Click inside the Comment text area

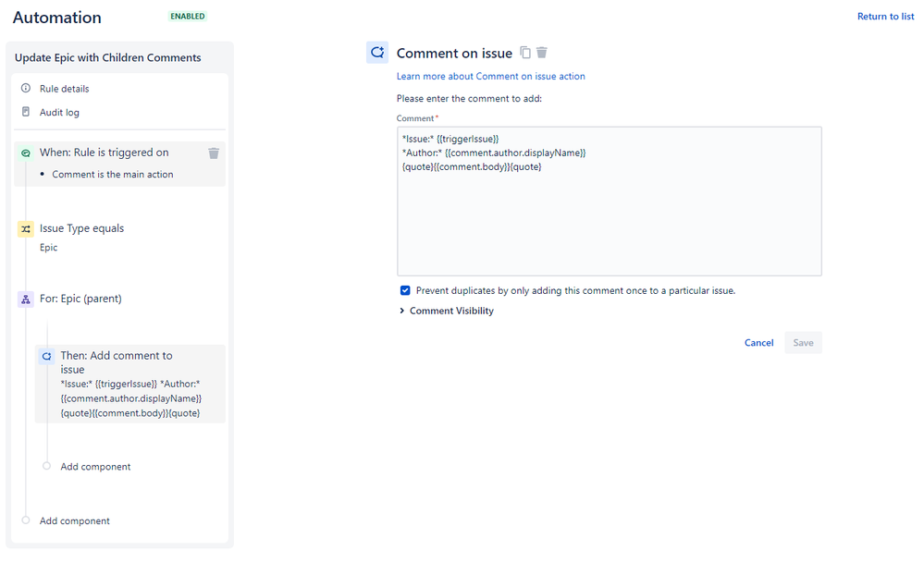tap(610, 202)
